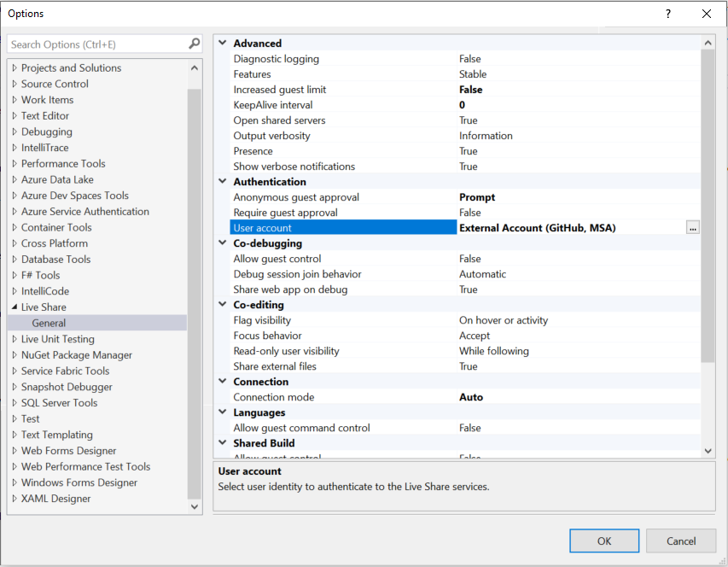The image size is (728, 567).
Task: Click the ellipsis button for User account
Action: click(x=692, y=228)
